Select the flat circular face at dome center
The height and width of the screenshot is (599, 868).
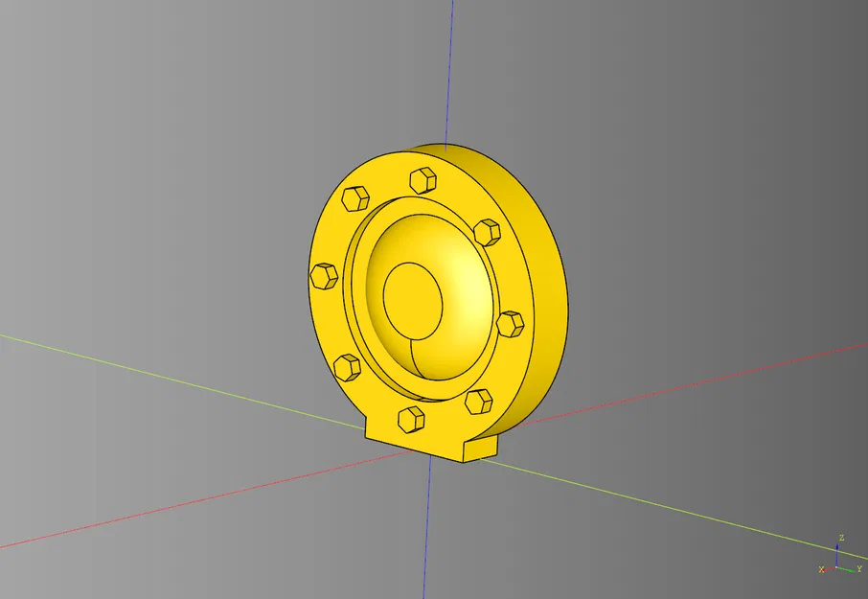(413, 301)
